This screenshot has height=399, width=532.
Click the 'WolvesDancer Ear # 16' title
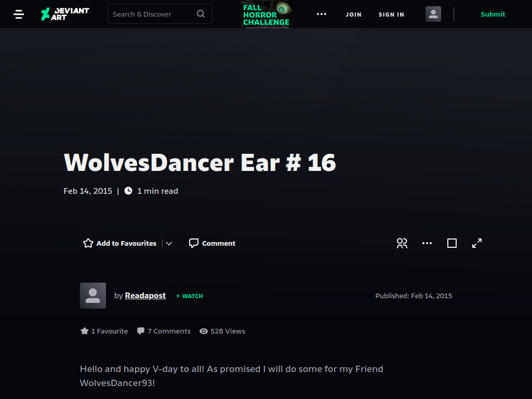tap(200, 163)
